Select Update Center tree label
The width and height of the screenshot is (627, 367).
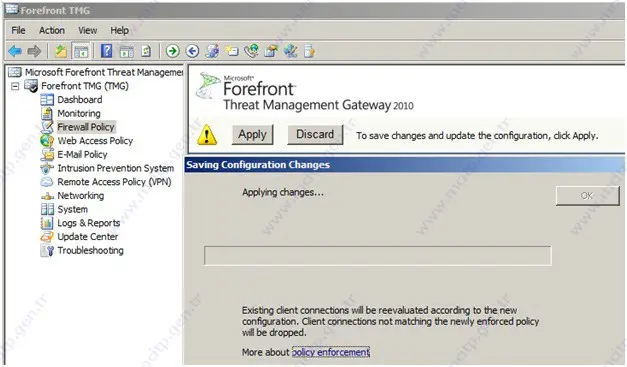(88, 237)
